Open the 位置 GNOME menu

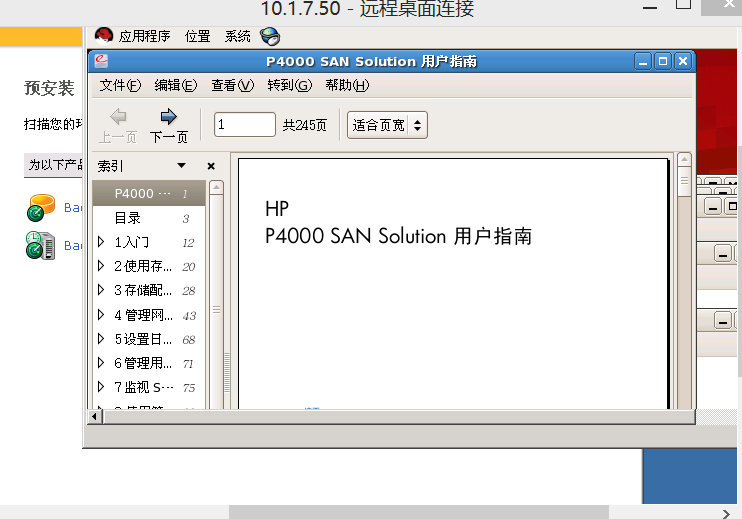197,36
